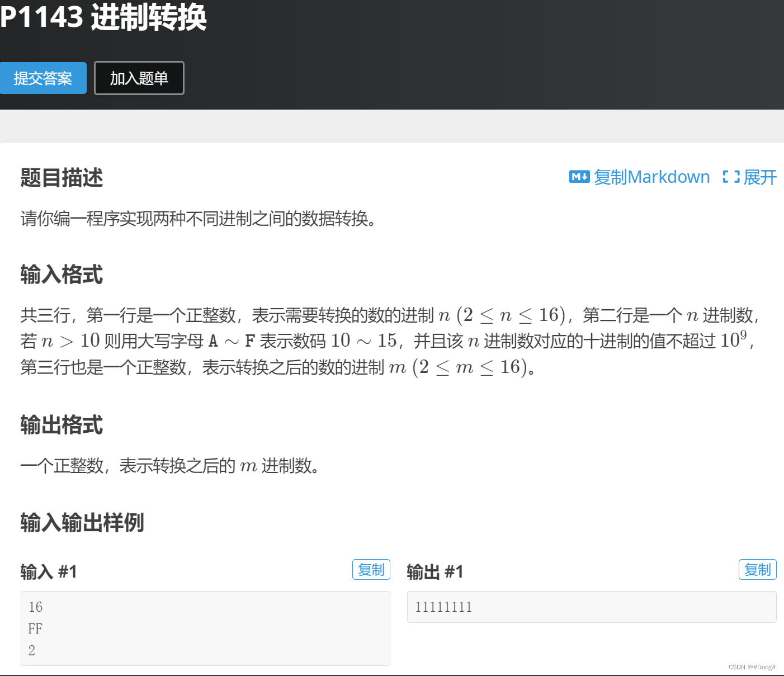
Task: Click the 输入格式 section heading
Action: (62, 275)
